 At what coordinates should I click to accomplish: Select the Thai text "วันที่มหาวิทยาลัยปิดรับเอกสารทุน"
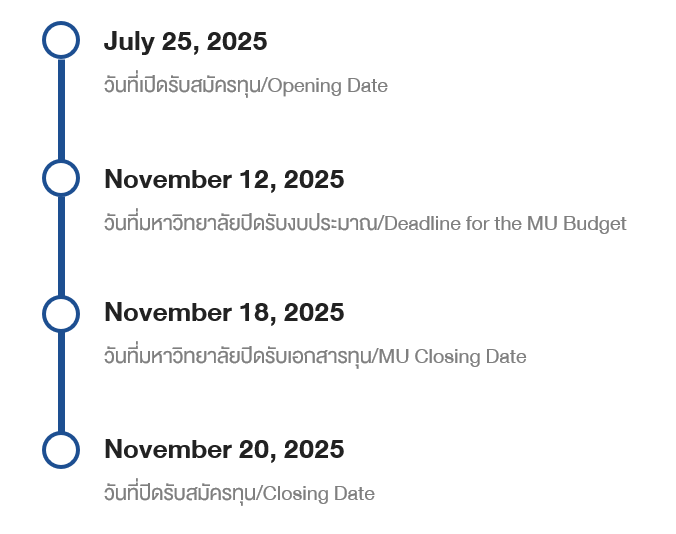point(237,357)
